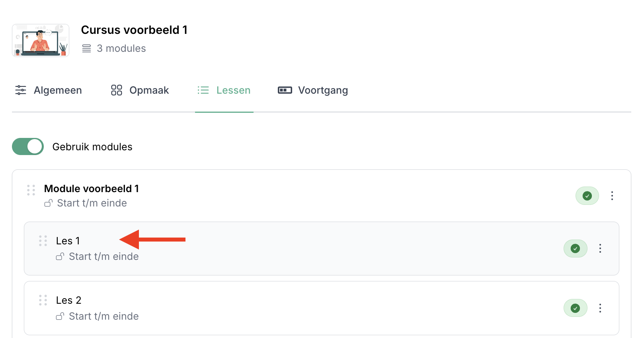This screenshot has width=644, height=338.
Task: Open the Voortgang tab
Action: [313, 90]
